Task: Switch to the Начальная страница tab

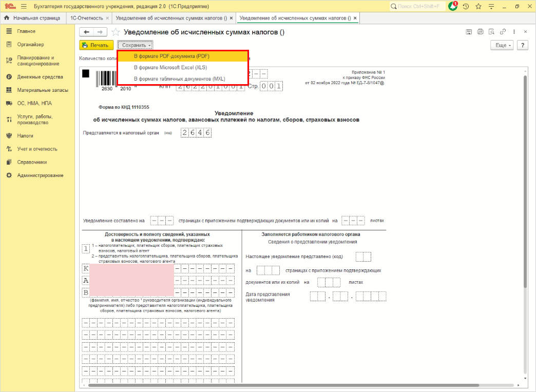Action: pos(33,18)
